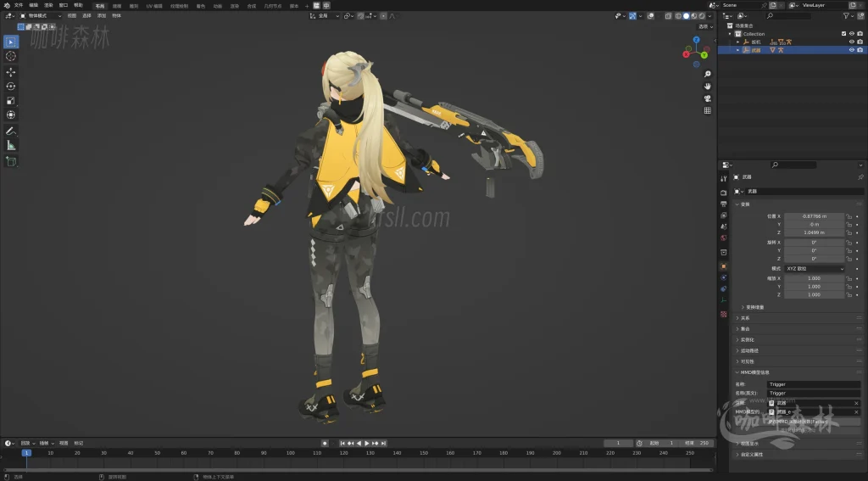Hide the 武器 object in viewport
Image resolution: width=868 pixels, height=481 pixels.
point(852,50)
